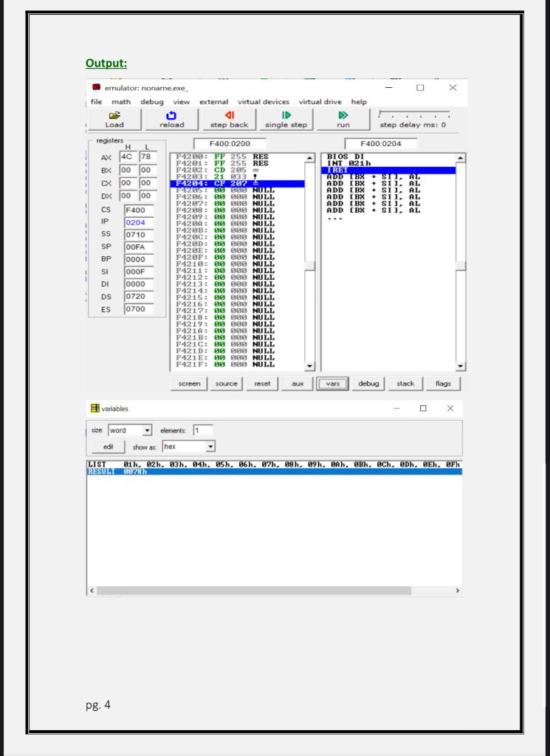
Task: Click the screen button
Action: (189, 384)
